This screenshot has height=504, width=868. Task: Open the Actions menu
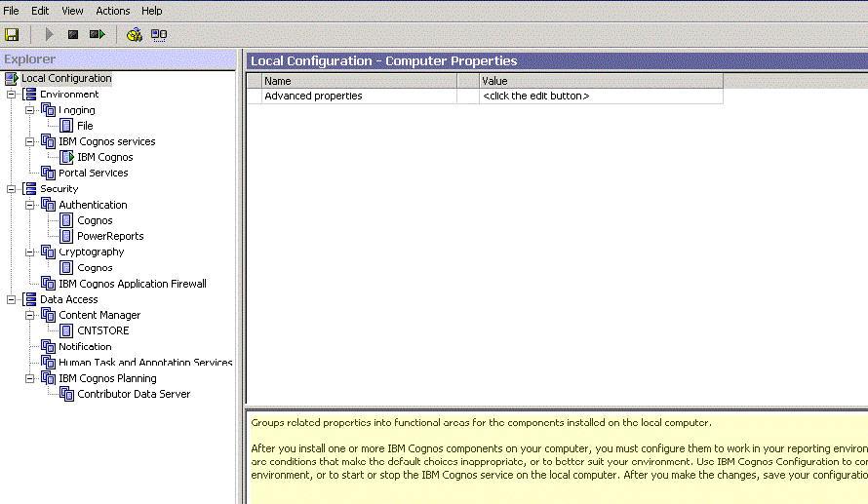113,11
